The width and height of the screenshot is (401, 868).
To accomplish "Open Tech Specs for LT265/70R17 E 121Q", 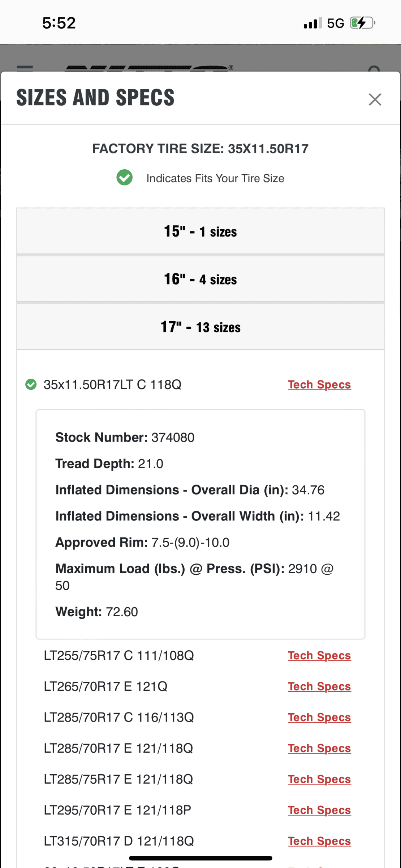I will pos(319,686).
